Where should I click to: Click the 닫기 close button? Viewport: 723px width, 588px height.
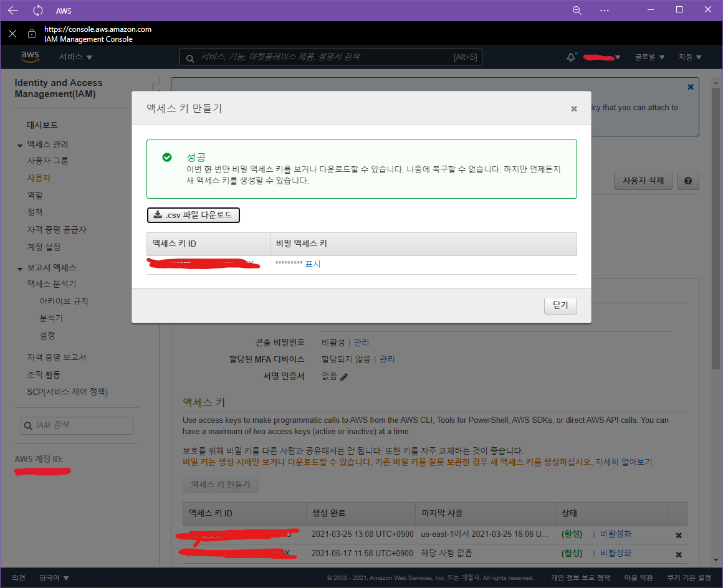pyautogui.click(x=560, y=305)
